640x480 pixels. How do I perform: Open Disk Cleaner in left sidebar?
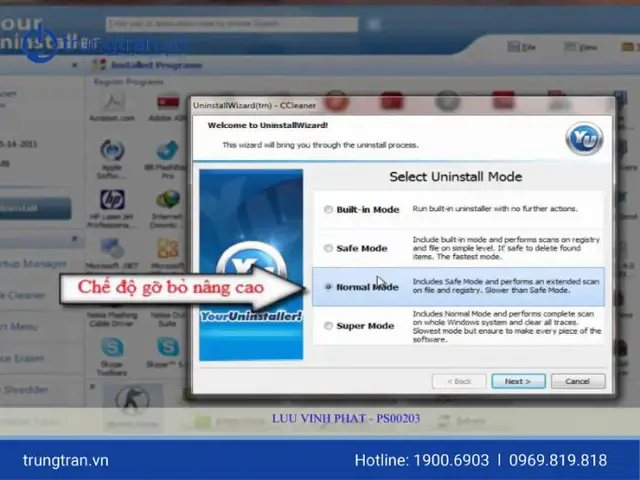coord(22,295)
